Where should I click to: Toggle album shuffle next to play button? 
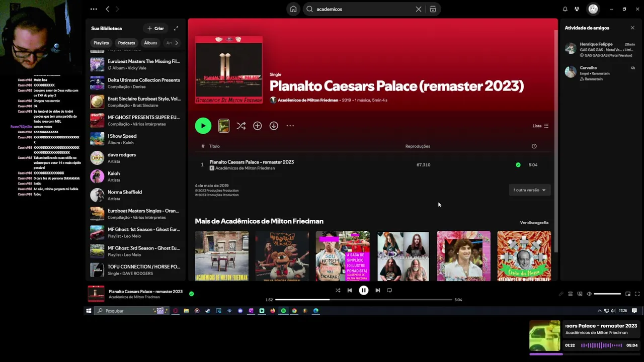point(241,126)
